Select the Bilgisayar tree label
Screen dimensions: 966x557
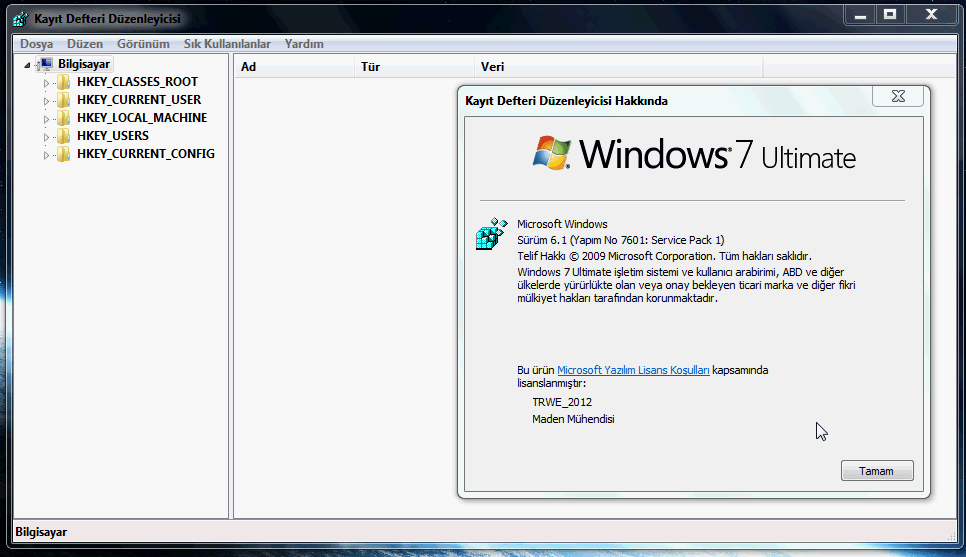pos(84,64)
